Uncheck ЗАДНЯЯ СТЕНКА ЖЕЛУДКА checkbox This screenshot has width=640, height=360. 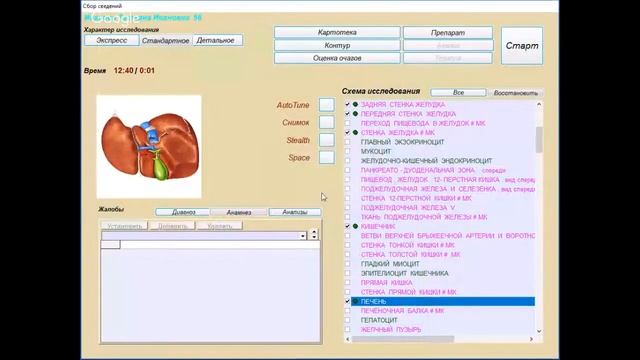tap(347, 104)
